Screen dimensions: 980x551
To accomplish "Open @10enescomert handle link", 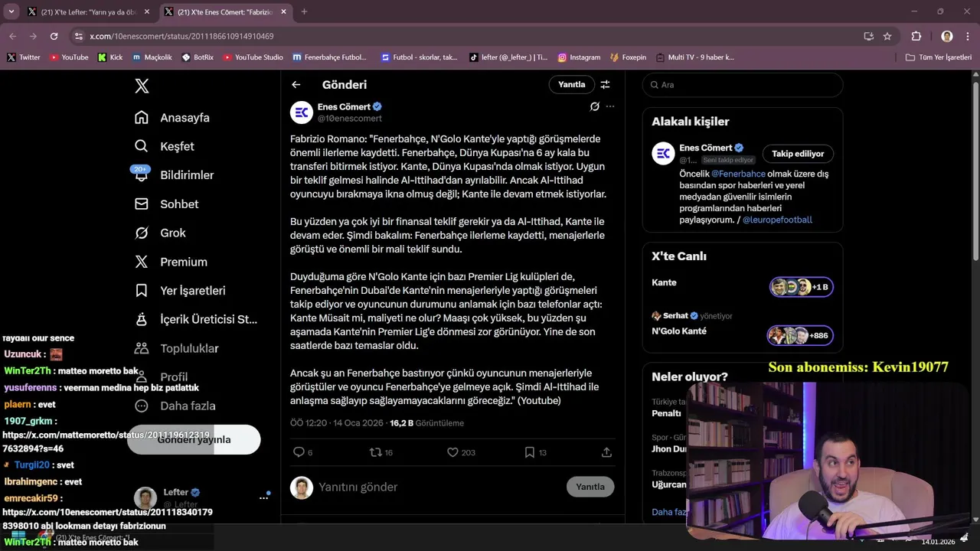I will (x=349, y=119).
